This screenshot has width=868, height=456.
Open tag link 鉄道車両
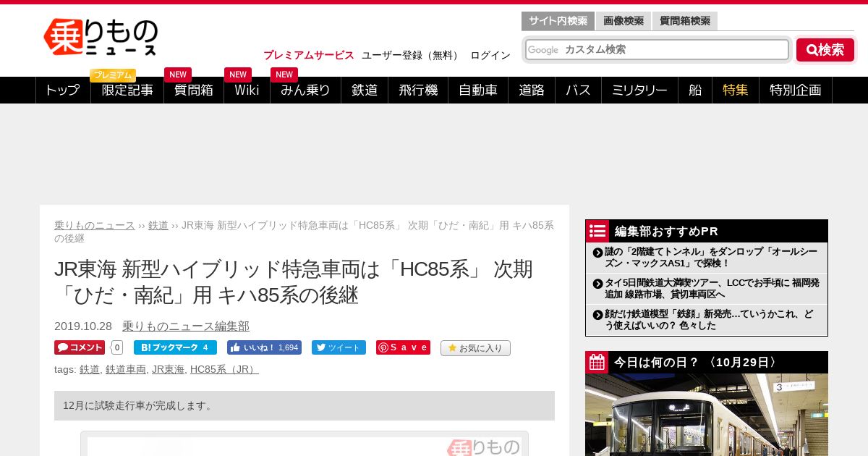(126, 369)
